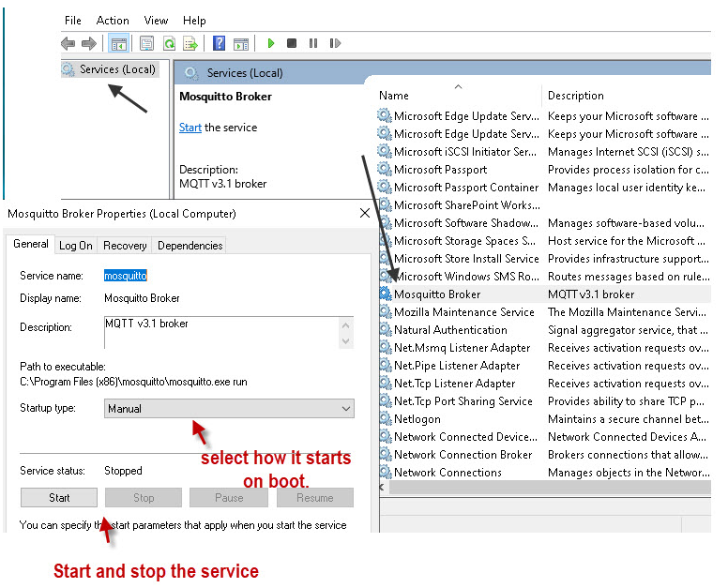This screenshot has width=728, height=588.
Task: Click the gear icon beside Mosquitto Broker row
Action: coord(386,294)
